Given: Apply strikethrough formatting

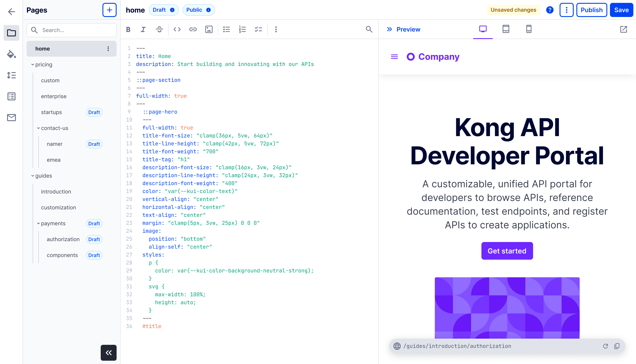Looking at the screenshot, I should (159, 30).
